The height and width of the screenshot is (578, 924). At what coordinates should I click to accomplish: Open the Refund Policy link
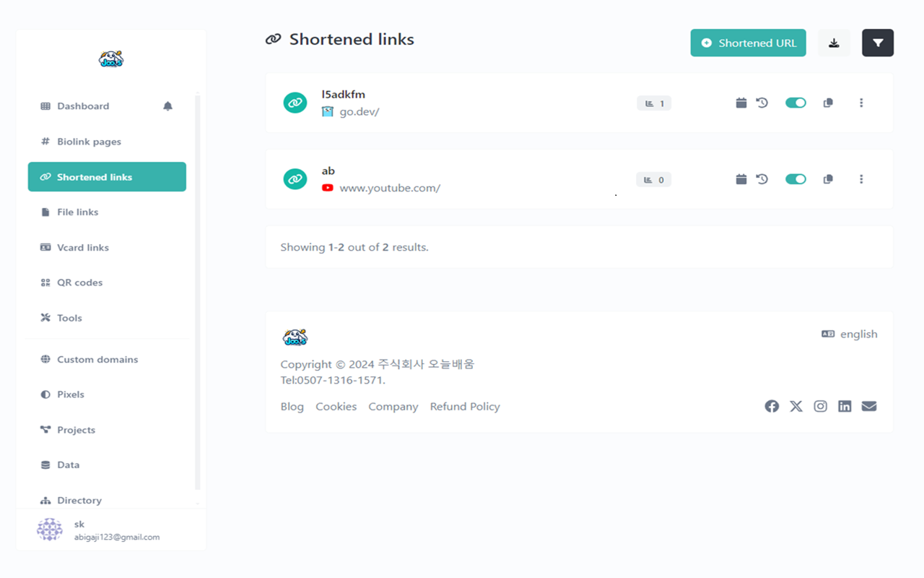(465, 406)
